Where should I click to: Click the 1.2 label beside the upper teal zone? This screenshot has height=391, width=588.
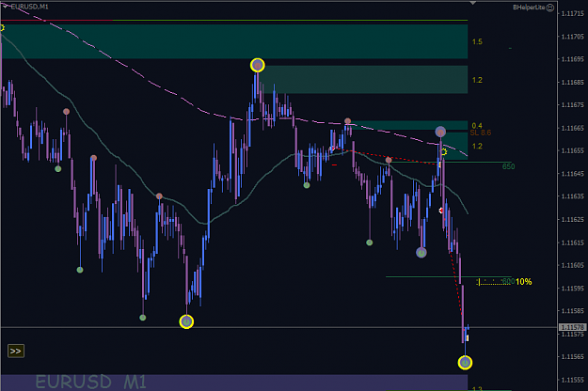tap(477, 80)
